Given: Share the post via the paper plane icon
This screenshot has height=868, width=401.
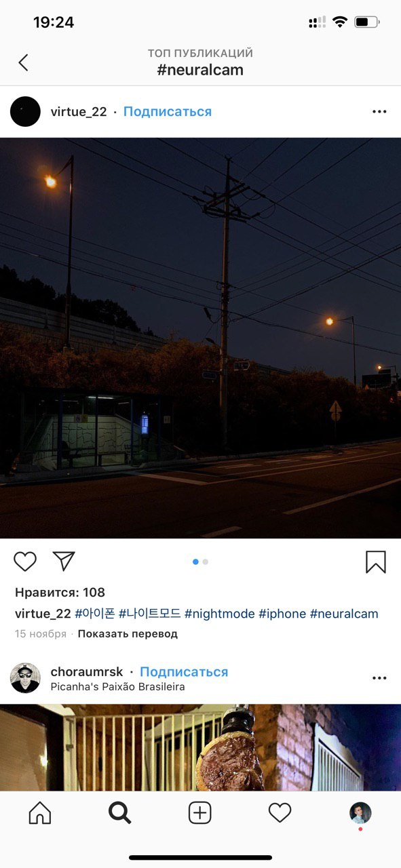Looking at the screenshot, I should [x=64, y=561].
